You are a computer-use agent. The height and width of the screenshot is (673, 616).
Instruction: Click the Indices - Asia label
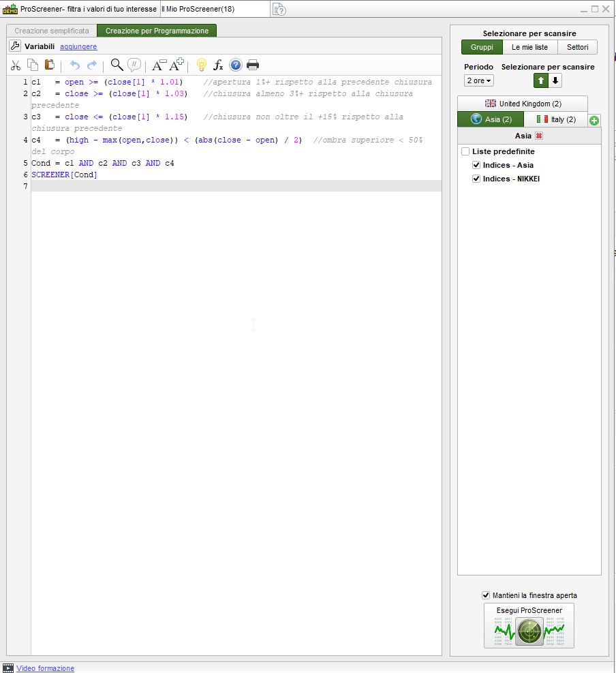tap(508, 165)
